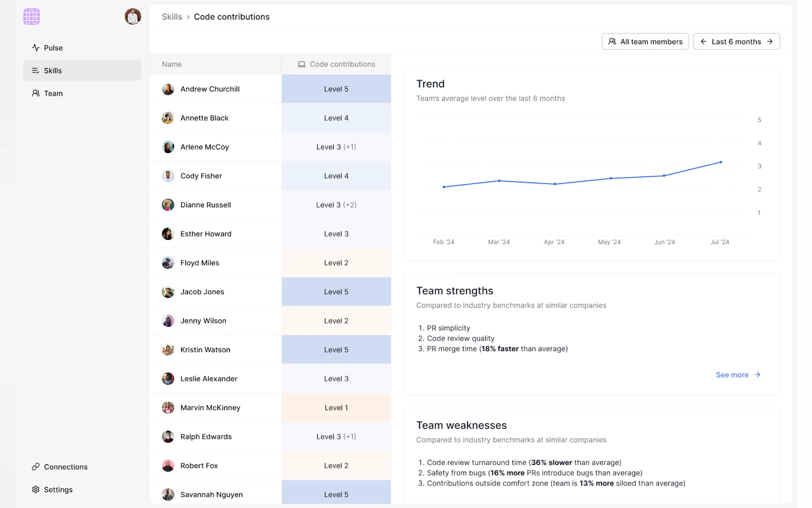Click the Jul '24 data point on chart
This screenshot has width=812, height=508.
pyautogui.click(x=721, y=162)
